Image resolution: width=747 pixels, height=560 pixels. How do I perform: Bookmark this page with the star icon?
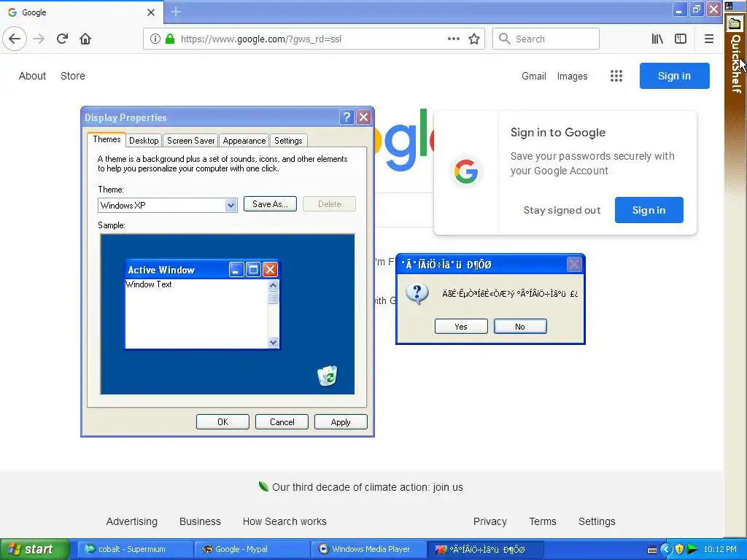tap(474, 39)
